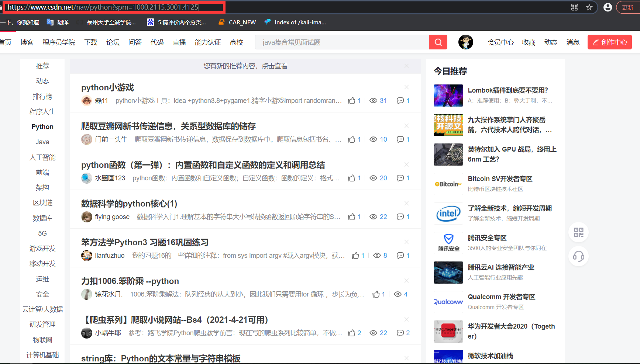Dismiss the python小游戏 feed item
640x364 pixels.
406,87
